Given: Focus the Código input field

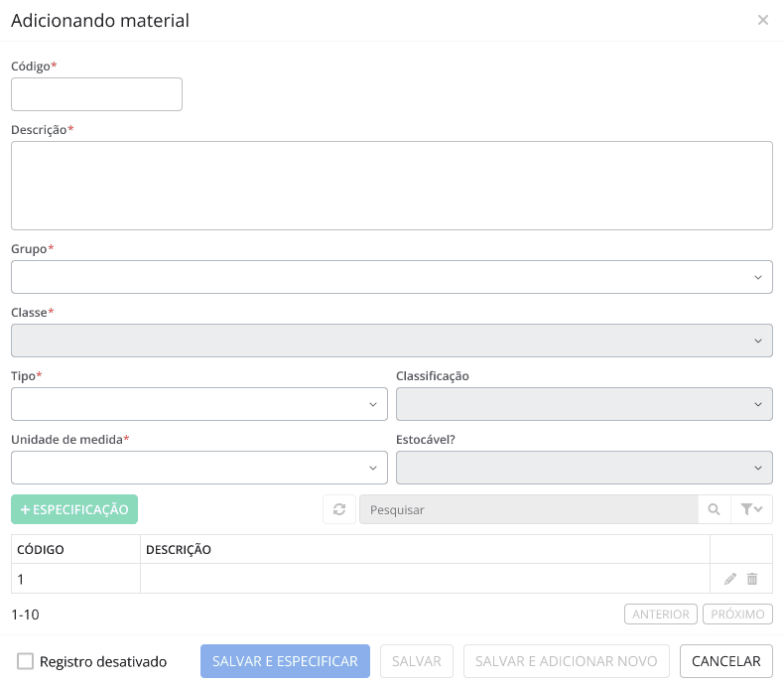Looking at the screenshot, I should click(x=96, y=94).
